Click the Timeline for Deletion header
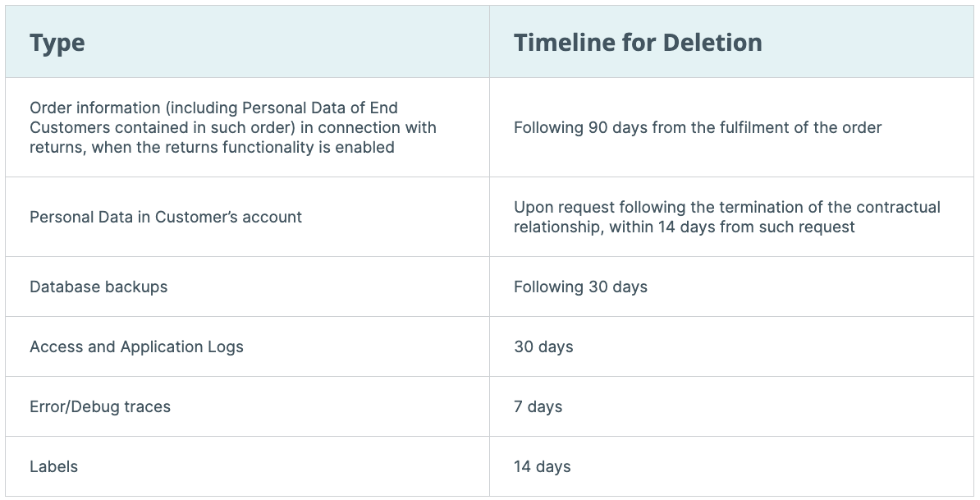The width and height of the screenshot is (980, 500). (x=638, y=43)
